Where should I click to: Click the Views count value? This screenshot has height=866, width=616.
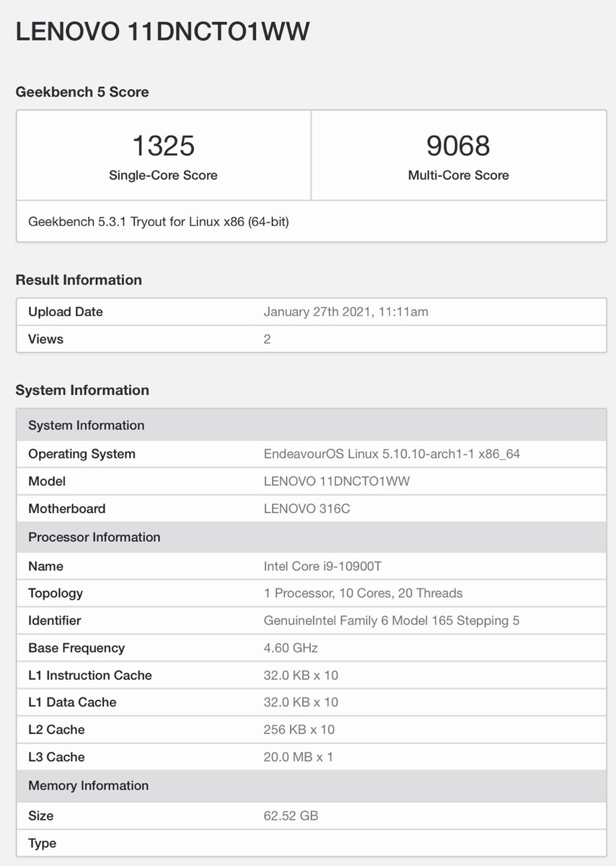[267, 339]
